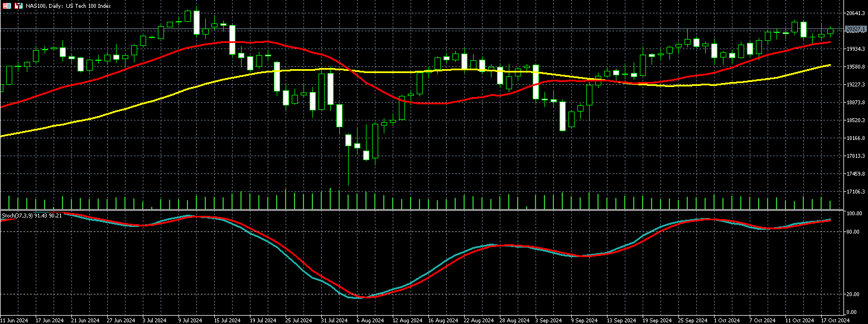Click the 18873.8 price scale label

(x=856, y=103)
